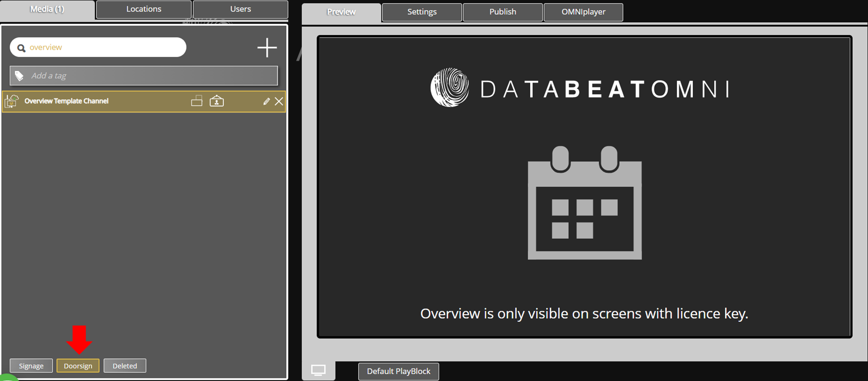Click the Signage filter button
The height and width of the screenshot is (381, 868).
coord(31,366)
